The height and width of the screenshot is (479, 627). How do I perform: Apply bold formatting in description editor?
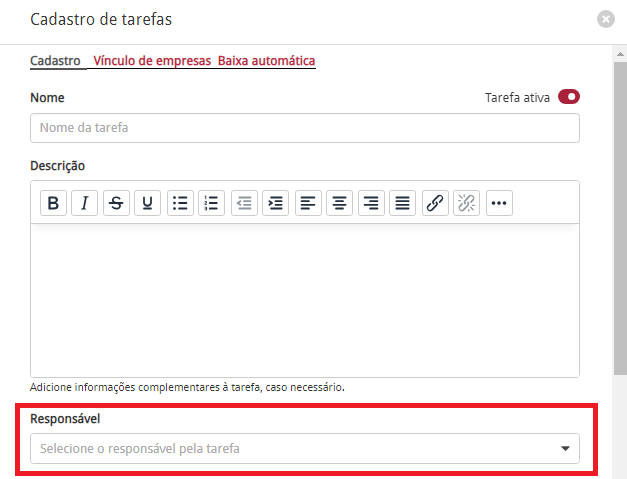[x=53, y=203]
